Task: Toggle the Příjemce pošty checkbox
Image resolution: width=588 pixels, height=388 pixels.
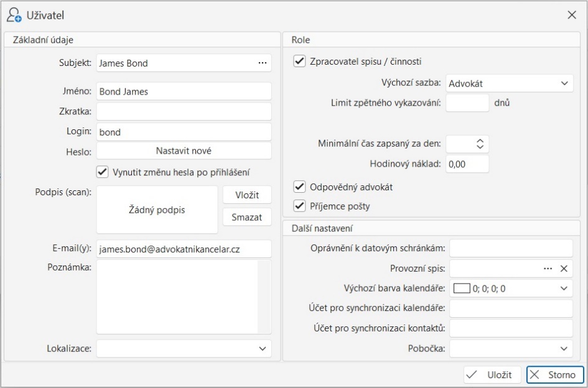Action: point(300,206)
